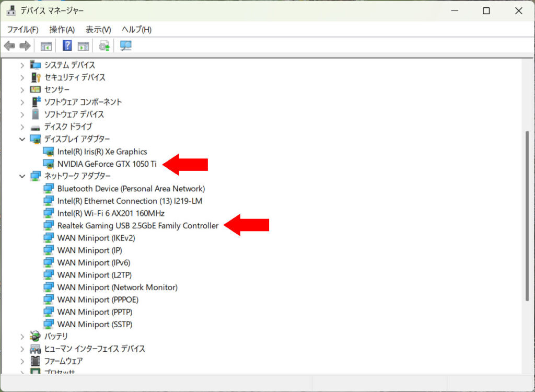535x392 pixels.
Task: Open the ファイル(F) menu
Action: 22,30
